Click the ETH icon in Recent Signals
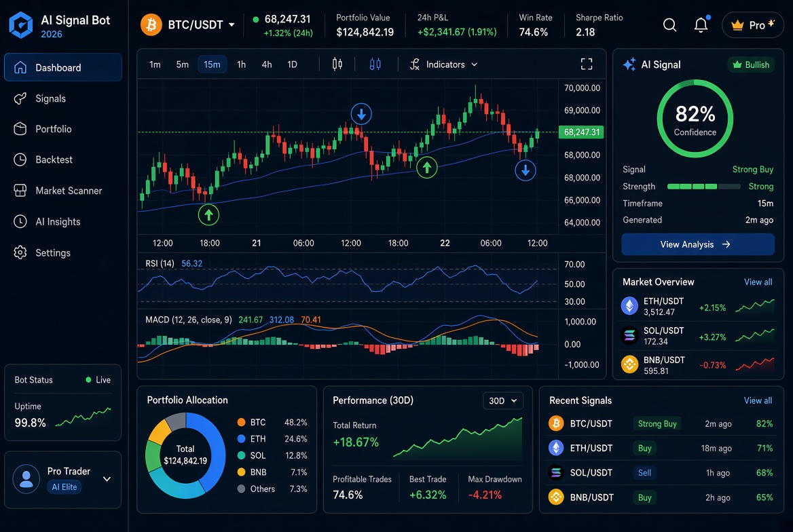793x532 pixels. [556, 448]
